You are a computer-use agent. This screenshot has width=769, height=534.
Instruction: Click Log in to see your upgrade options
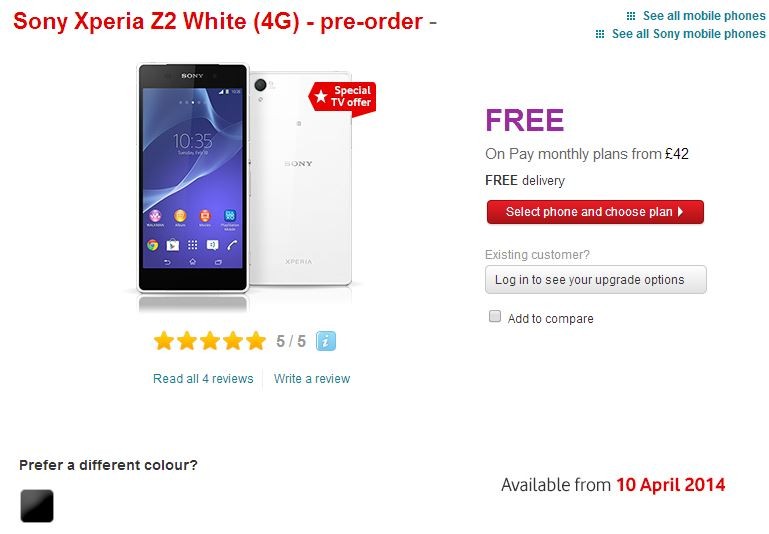(x=596, y=280)
